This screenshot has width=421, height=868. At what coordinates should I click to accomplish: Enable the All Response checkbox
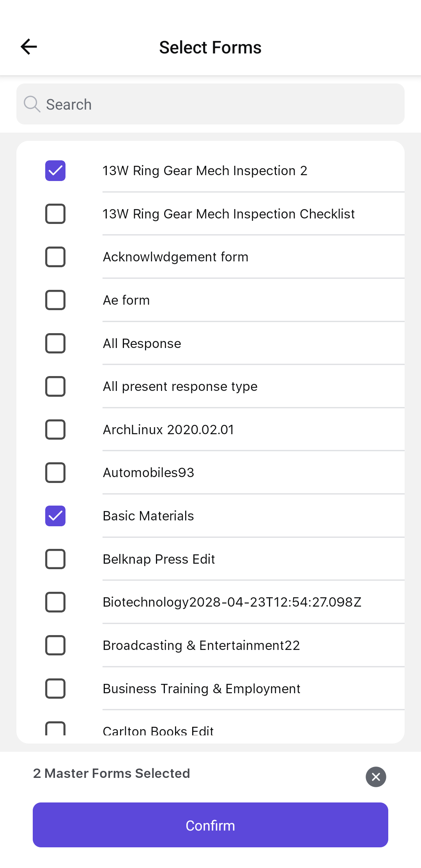tap(55, 343)
